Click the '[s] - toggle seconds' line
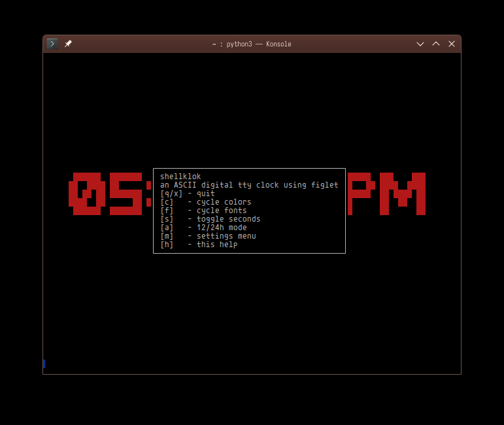Image resolution: width=504 pixels, height=425 pixels. (210, 219)
